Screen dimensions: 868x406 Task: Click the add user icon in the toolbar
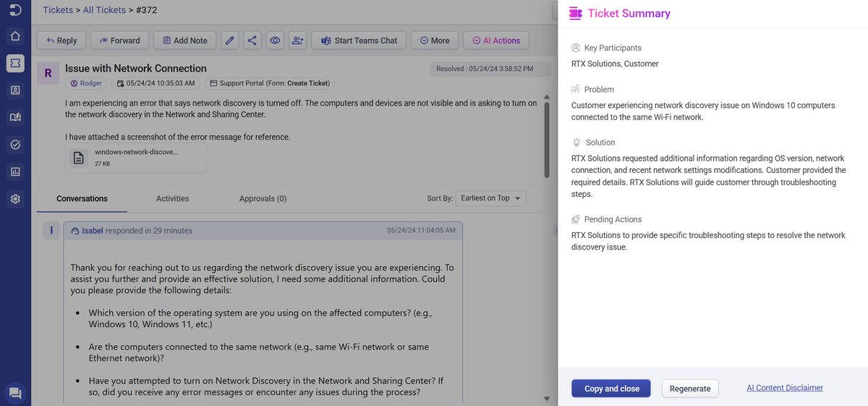297,41
